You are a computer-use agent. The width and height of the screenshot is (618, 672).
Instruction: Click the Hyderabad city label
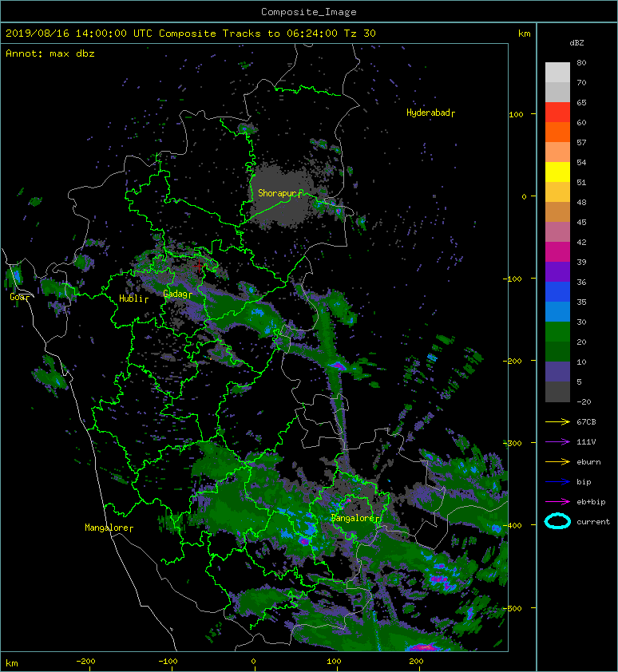click(430, 113)
